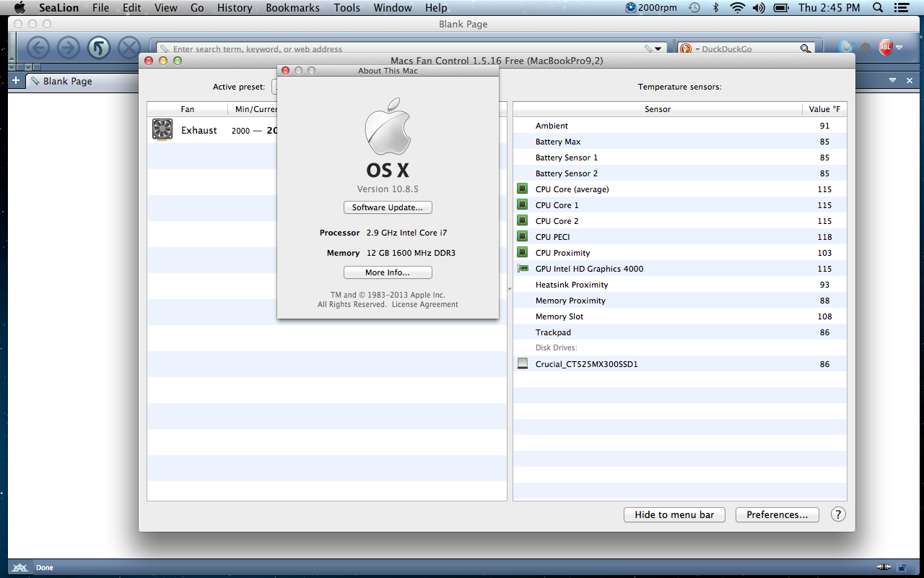The height and width of the screenshot is (578, 924).
Task: Click the SeaLion back arrow button
Action: 38,48
